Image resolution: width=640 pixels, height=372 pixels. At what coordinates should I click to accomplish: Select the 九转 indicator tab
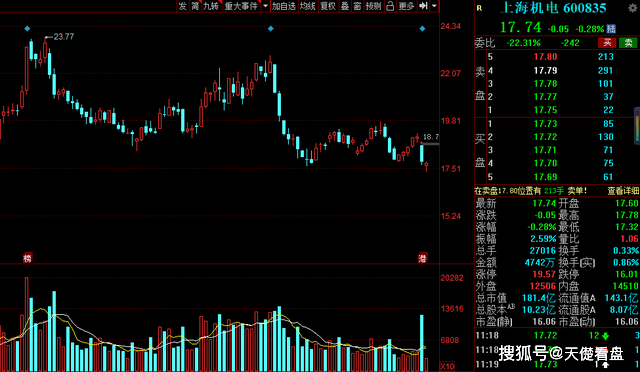point(211,6)
